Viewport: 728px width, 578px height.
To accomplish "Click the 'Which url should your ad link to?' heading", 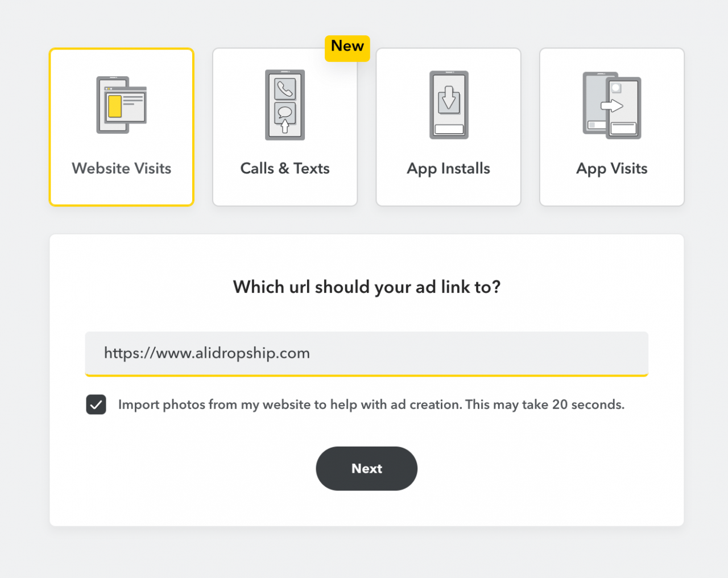I will coord(367,287).
